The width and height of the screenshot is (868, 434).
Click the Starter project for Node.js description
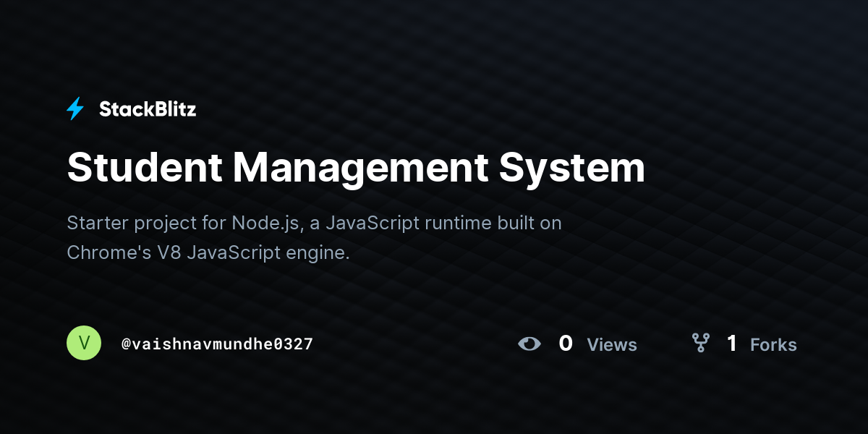[314, 238]
